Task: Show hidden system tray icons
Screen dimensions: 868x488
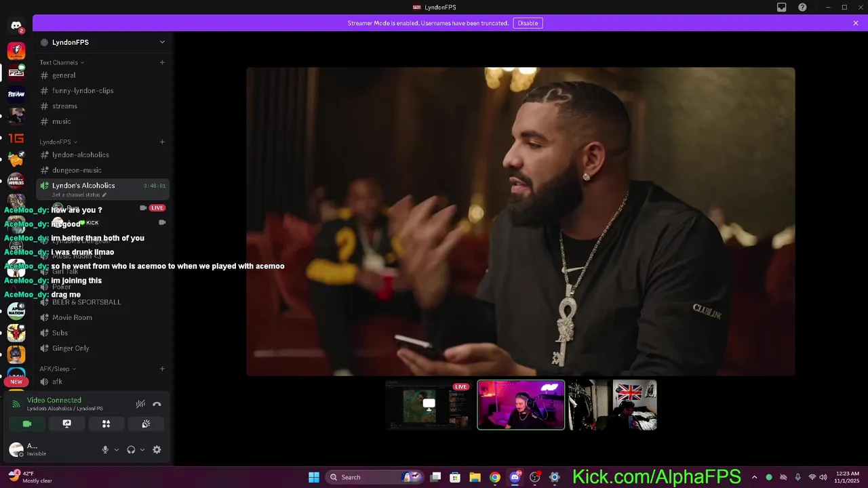Action: (x=754, y=477)
